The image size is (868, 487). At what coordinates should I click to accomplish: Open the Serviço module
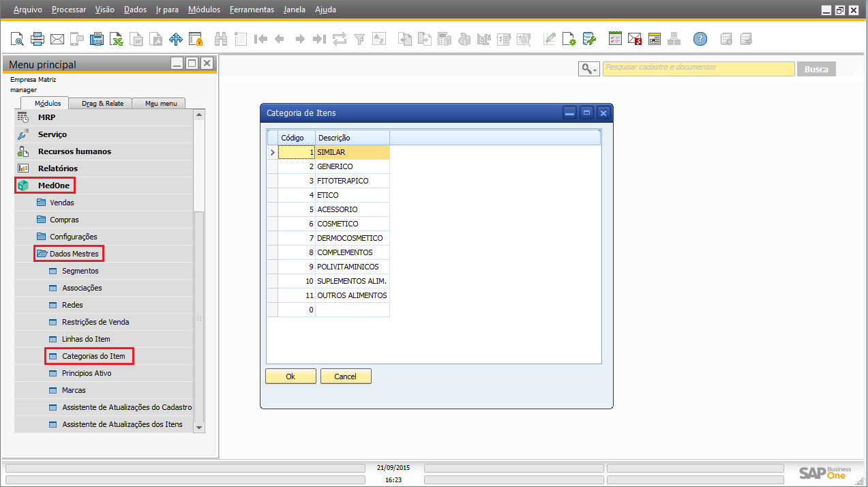[104, 134]
